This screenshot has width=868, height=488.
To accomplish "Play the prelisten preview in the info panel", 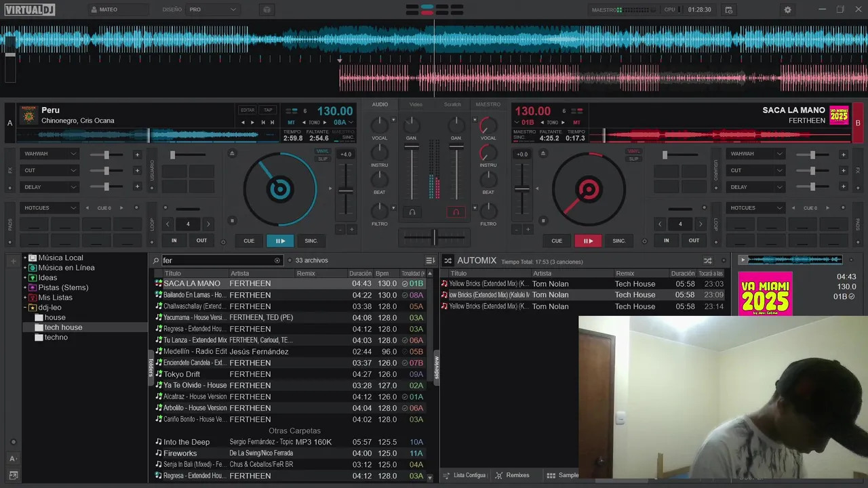I will [x=743, y=260].
